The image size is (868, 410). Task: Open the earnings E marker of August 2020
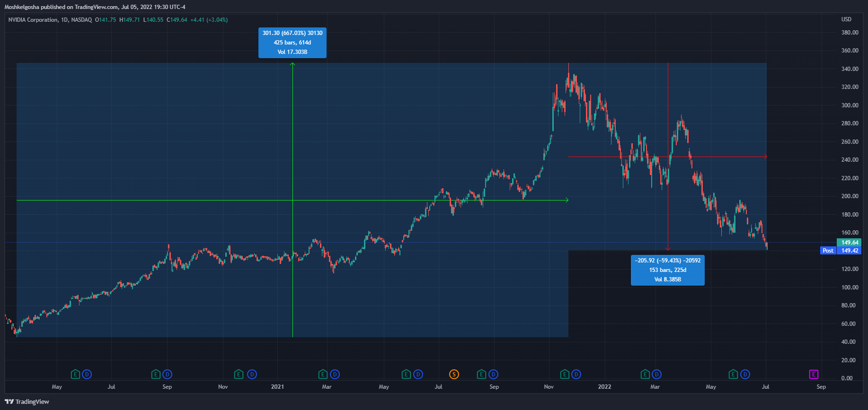156,375
